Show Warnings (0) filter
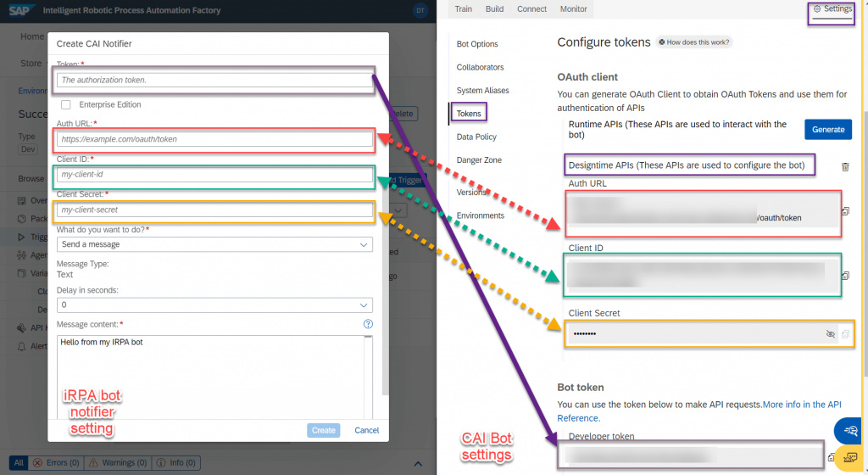868x475 pixels. click(118, 463)
